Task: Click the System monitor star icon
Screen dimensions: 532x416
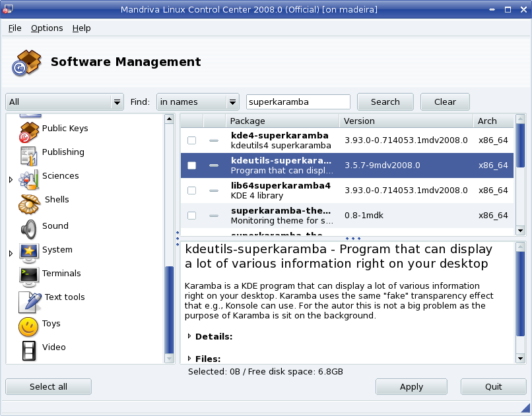Action: pos(29,253)
